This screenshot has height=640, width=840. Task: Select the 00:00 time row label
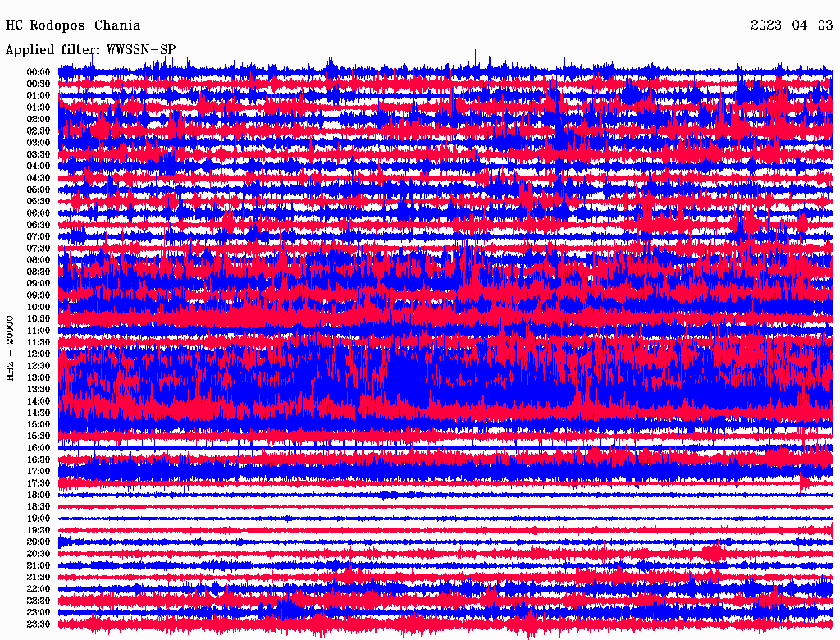click(39, 72)
